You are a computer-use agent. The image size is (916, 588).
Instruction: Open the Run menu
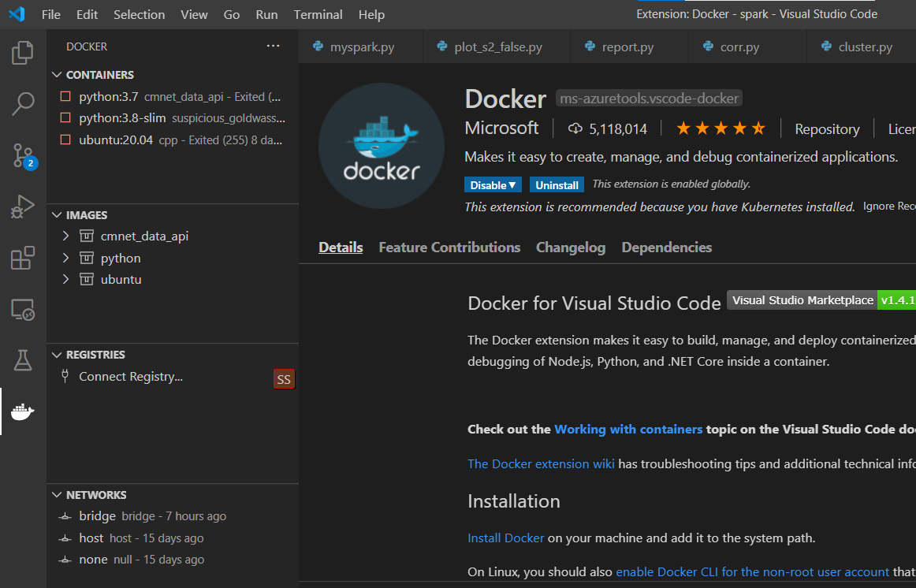tap(266, 15)
